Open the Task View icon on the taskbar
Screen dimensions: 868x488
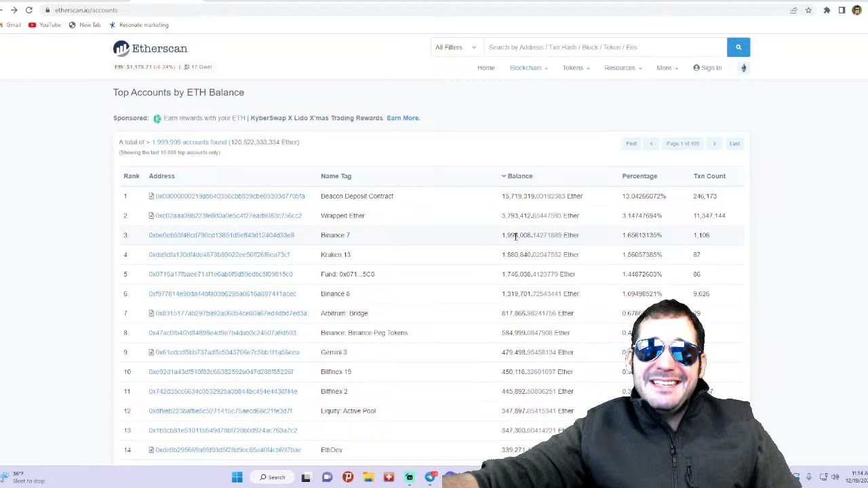click(306, 477)
